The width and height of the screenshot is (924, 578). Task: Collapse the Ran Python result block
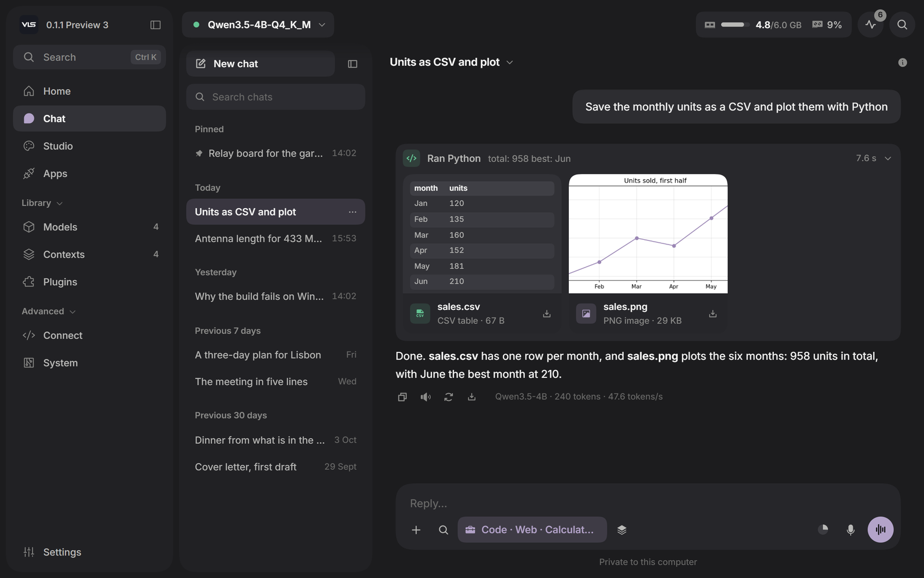click(888, 158)
